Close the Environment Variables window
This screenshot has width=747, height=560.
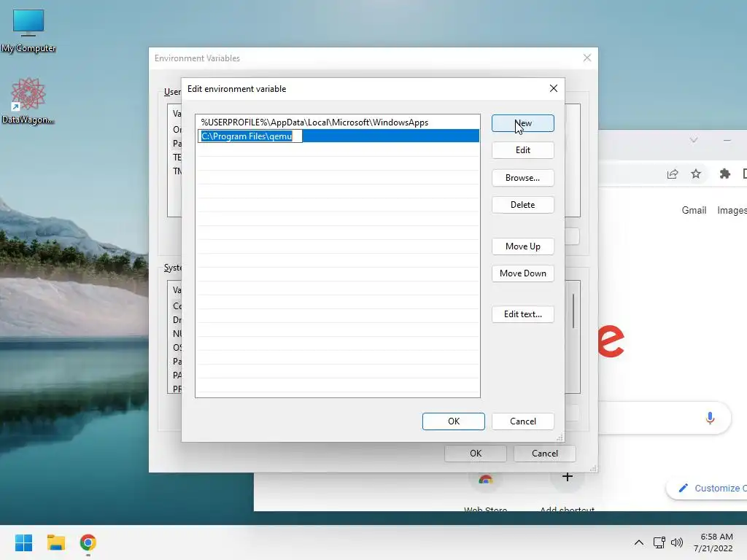(587, 58)
